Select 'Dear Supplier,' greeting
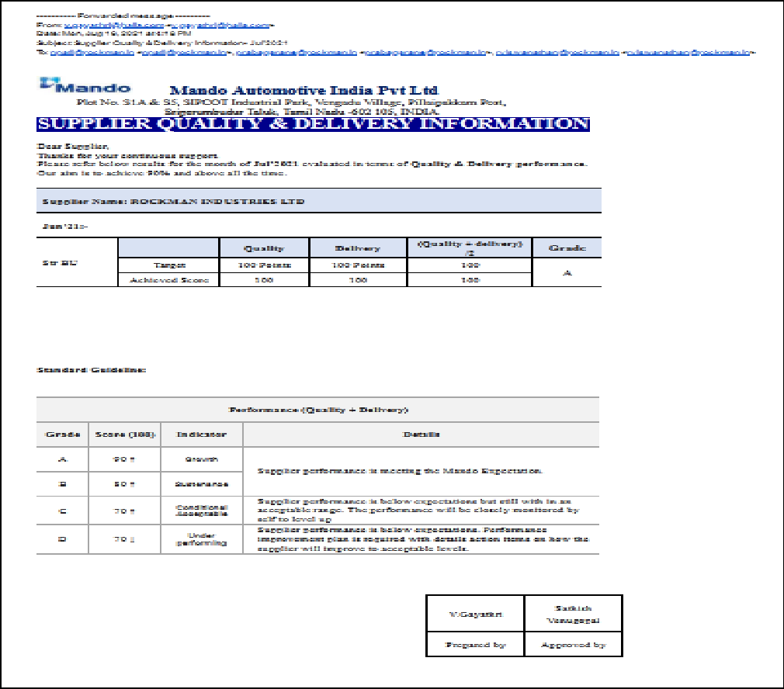The width and height of the screenshot is (784, 689). [x=72, y=147]
